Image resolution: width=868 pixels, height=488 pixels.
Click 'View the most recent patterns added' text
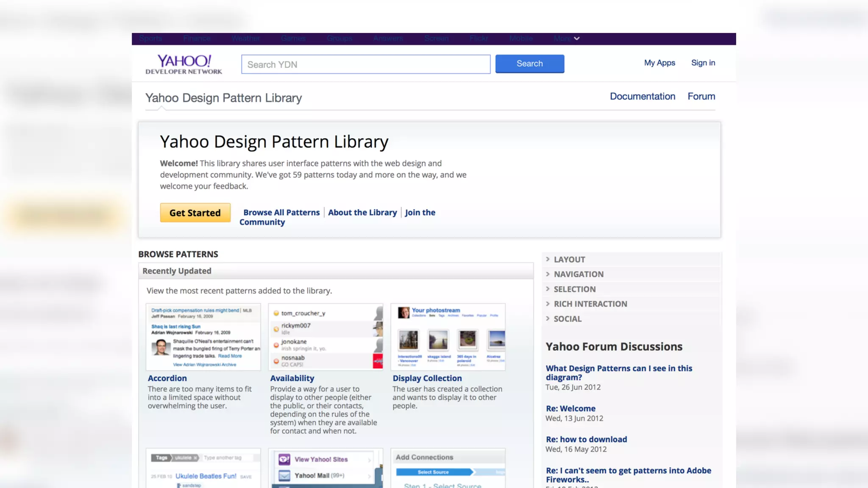(239, 291)
